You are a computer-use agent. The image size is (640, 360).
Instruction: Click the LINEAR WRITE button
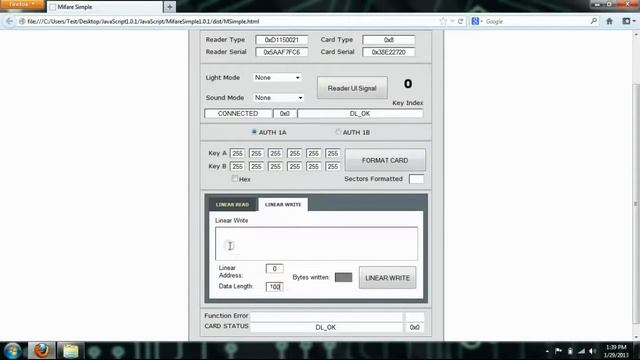pyautogui.click(x=387, y=278)
